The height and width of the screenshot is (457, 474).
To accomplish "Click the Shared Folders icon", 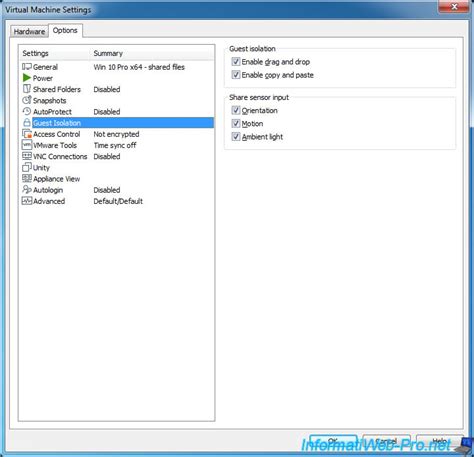I will (x=27, y=89).
